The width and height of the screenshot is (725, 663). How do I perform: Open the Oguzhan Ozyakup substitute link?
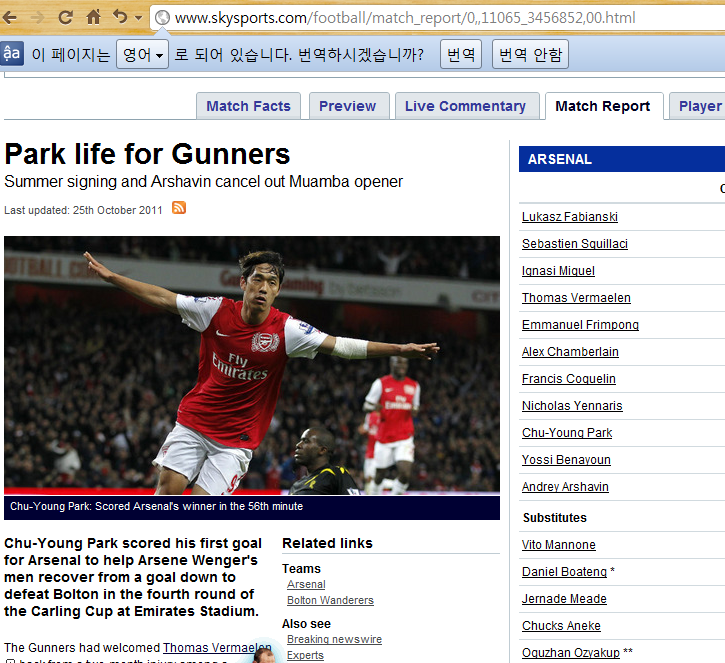pyautogui.click(x=571, y=653)
